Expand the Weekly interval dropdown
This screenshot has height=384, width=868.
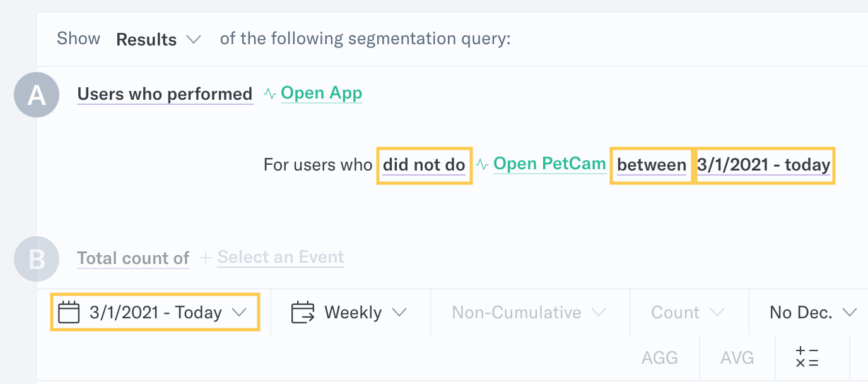[349, 313]
